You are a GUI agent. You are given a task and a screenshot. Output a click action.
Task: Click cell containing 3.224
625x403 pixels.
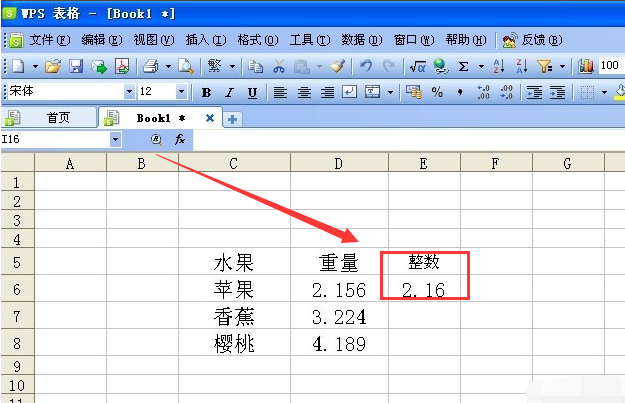(x=339, y=317)
